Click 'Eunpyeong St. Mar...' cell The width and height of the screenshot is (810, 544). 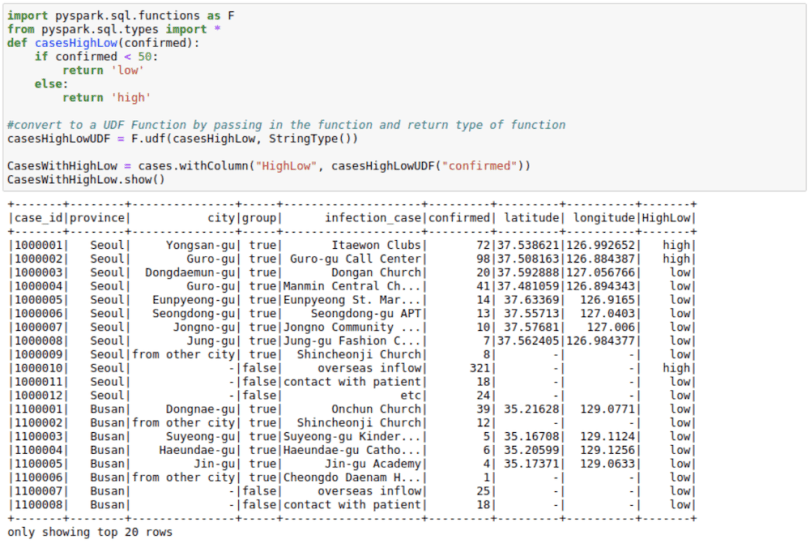pos(352,300)
